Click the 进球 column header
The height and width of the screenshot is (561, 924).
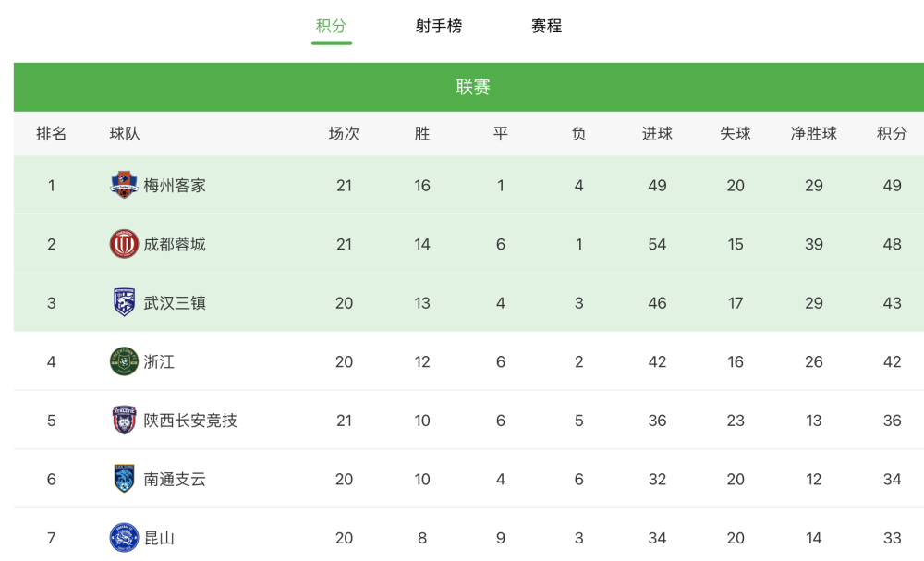[x=657, y=134]
